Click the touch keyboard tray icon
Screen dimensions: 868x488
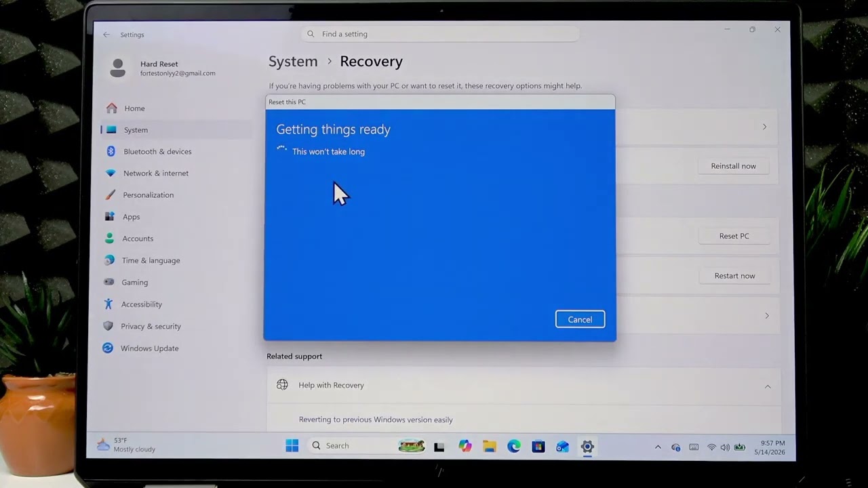coord(694,447)
